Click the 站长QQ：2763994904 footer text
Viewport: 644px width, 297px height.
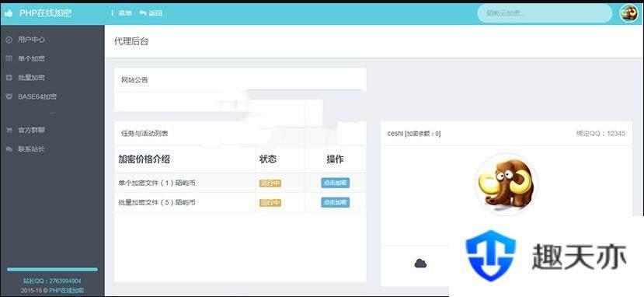[x=52, y=281]
